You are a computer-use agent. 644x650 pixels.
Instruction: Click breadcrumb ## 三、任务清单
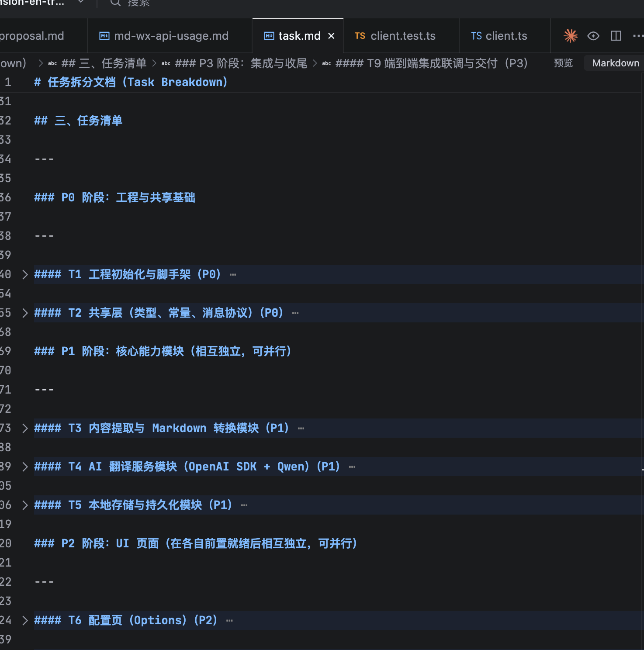104,63
